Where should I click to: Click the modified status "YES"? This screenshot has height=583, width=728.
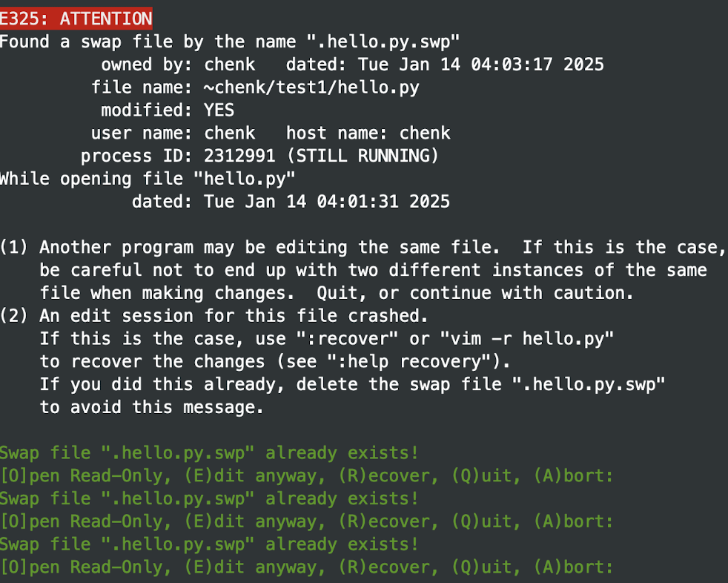coord(219,111)
